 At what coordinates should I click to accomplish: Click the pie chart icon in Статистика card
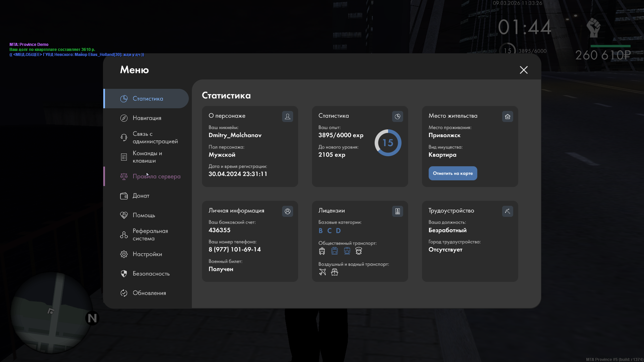[x=397, y=116]
